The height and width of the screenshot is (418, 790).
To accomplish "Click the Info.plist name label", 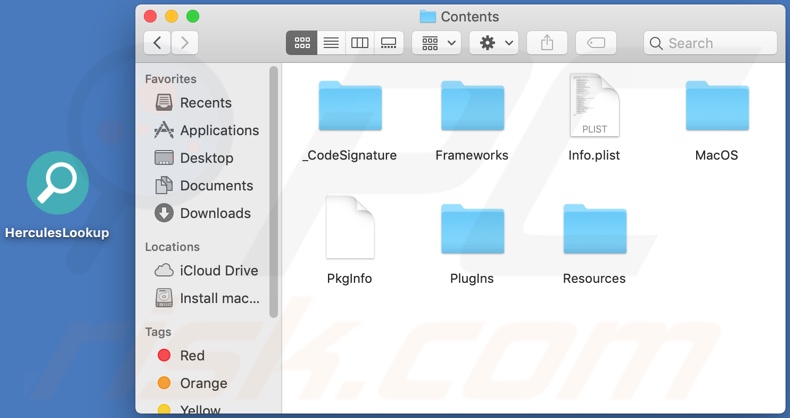I will (x=594, y=155).
